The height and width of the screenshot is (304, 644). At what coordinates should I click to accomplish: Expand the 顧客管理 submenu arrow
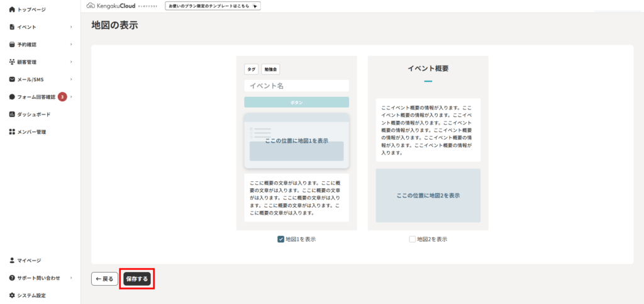[x=71, y=62]
